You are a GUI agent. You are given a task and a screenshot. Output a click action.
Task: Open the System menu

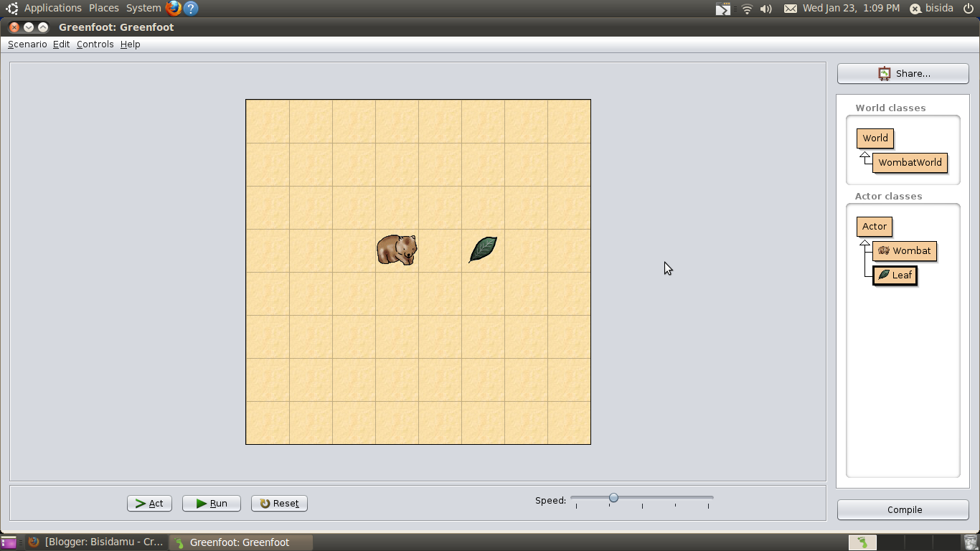click(x=143, y=8)
